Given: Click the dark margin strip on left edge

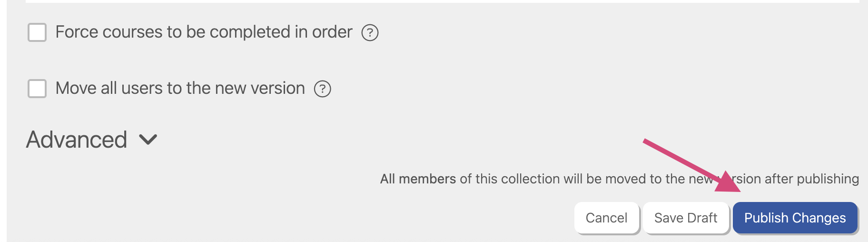Looking at the screenshot, I should tap(3, 119).
